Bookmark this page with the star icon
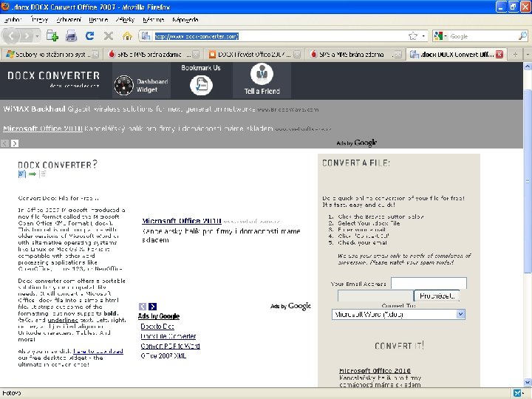The height and width of the screenshot is (399, 532). (413, 36)
